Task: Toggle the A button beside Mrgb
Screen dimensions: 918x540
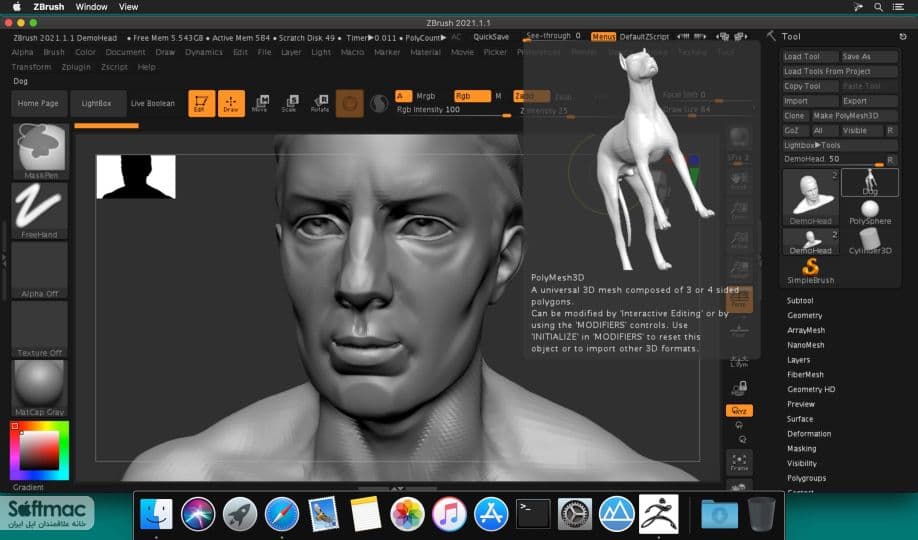Action: (403, 96)
